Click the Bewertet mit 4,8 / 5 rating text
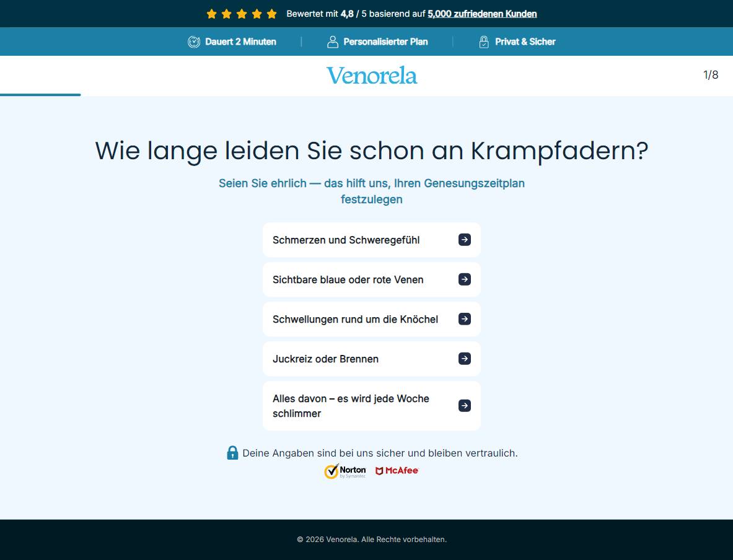The height and width of the screenshot is (560, 733). pyautogui.click(x=411, y=14)
